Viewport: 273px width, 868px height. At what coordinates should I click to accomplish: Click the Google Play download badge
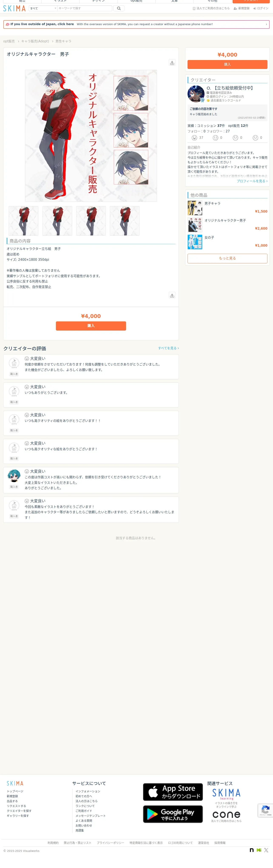point(173,814)
